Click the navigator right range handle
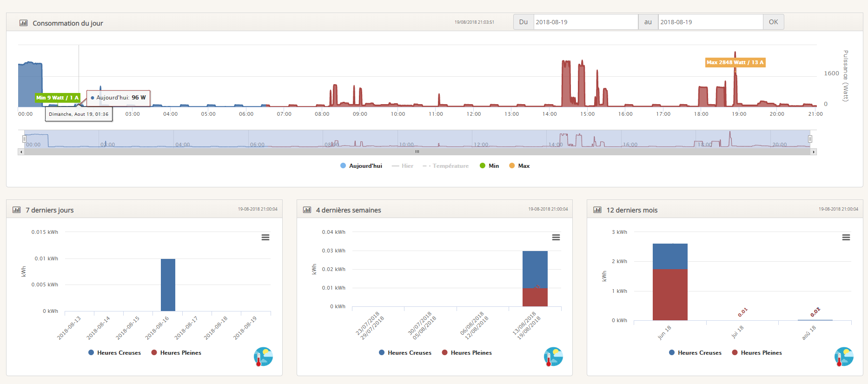 coord(810,139)
